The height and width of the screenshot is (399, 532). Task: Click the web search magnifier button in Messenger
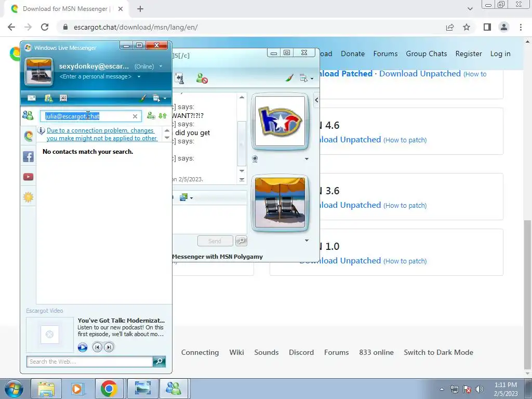tap(159, 362)
